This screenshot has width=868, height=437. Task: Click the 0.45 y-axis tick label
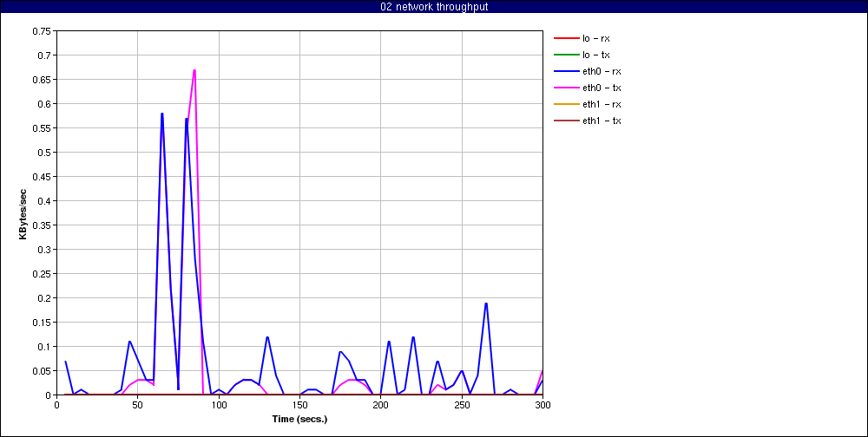43,177
